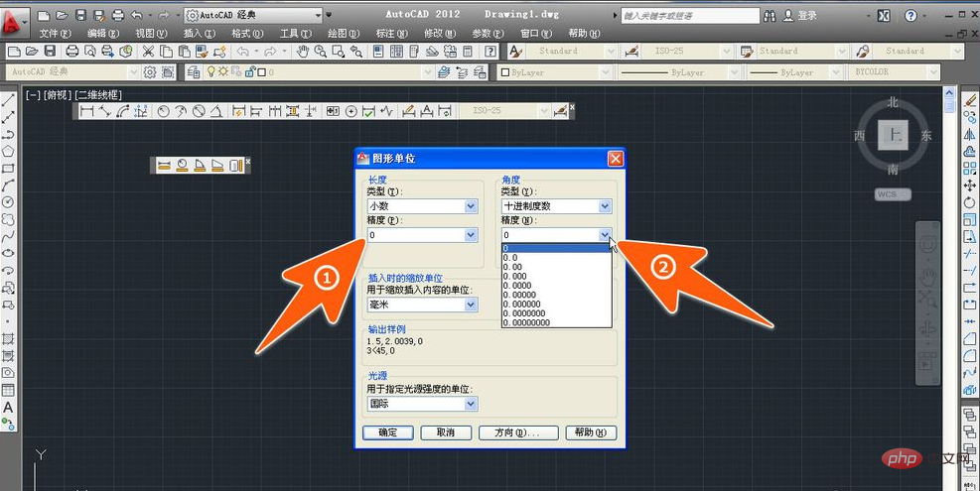Select 0.00 in angle precision list
Screen dimensions: 980x491
(x=556, y=267)
